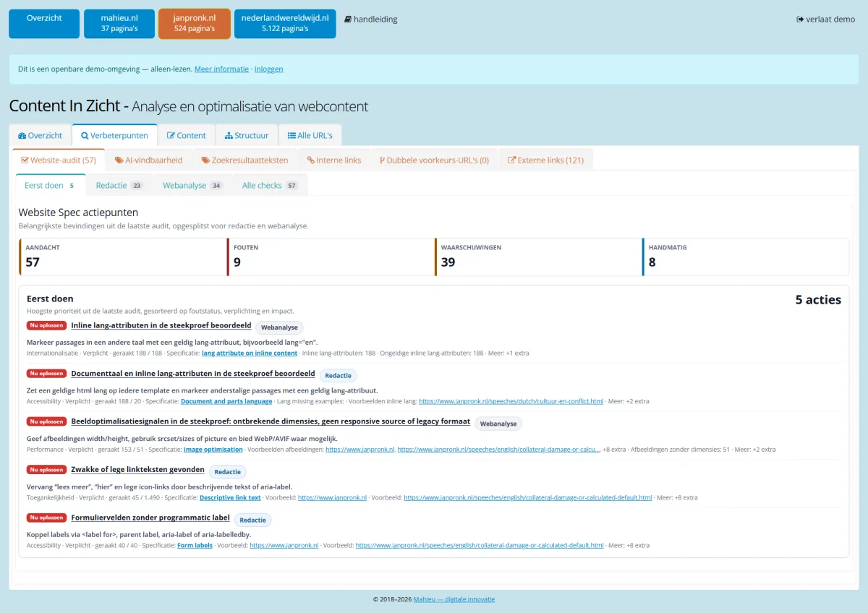Switch to the nederlandwereldwijd.nl site button

(x=285, y=23)
